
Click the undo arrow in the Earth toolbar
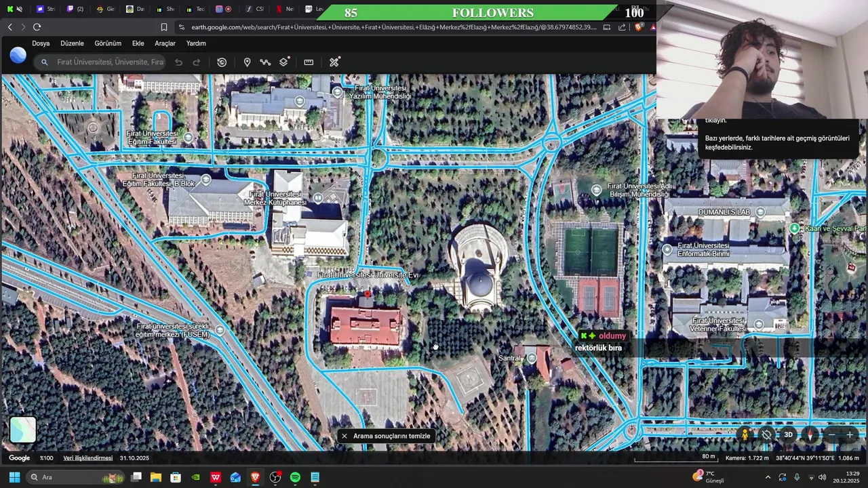click(x=178, y=62)
